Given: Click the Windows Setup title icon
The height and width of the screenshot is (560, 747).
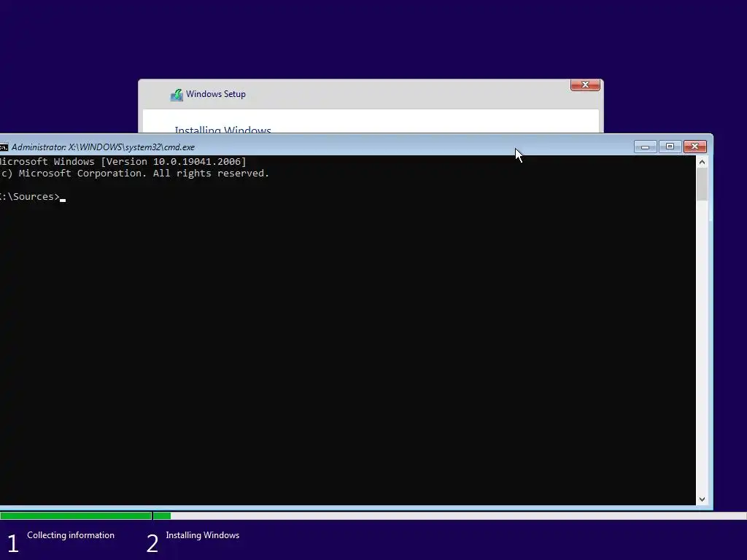Looking at the screenshot, I should pyautogui.click(x=177, y=95).
